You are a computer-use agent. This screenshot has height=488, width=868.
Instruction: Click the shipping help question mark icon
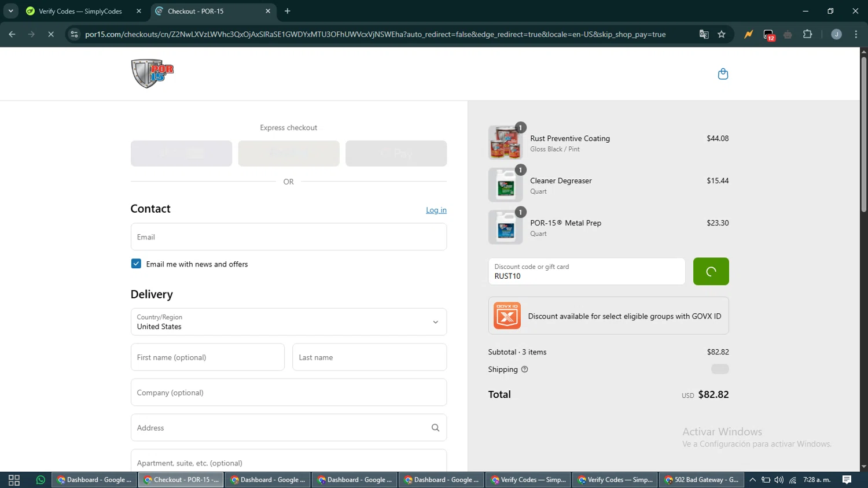524,369
